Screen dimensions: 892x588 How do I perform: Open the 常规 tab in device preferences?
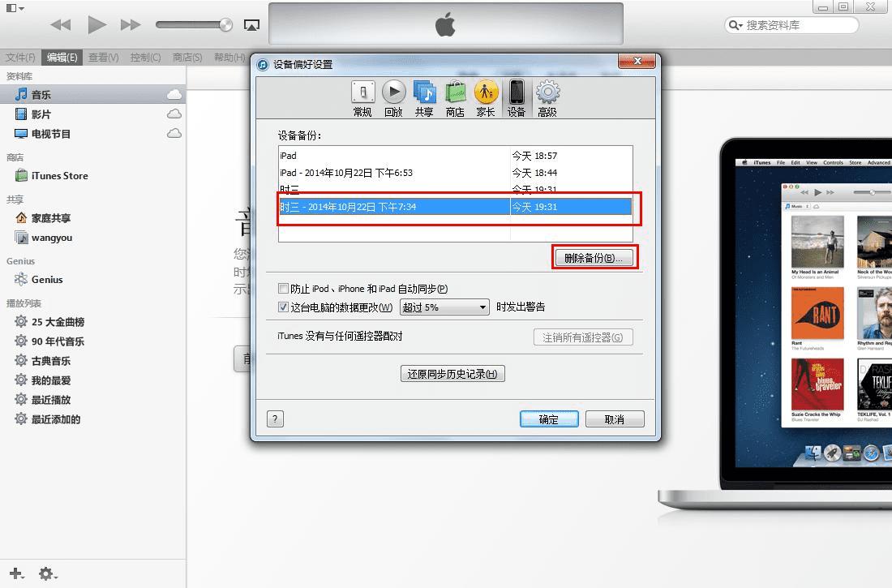tap(362, 97)
